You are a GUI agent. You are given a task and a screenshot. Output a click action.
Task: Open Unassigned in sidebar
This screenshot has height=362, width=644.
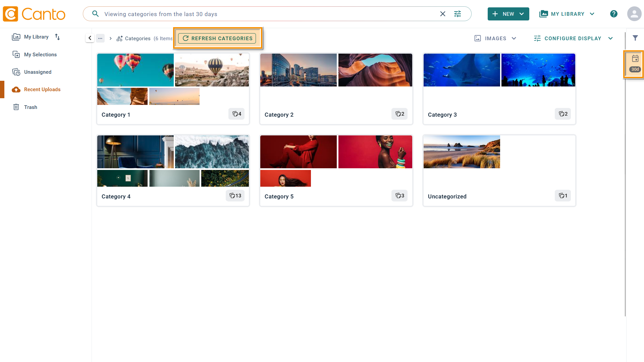[x=38, y=72]
